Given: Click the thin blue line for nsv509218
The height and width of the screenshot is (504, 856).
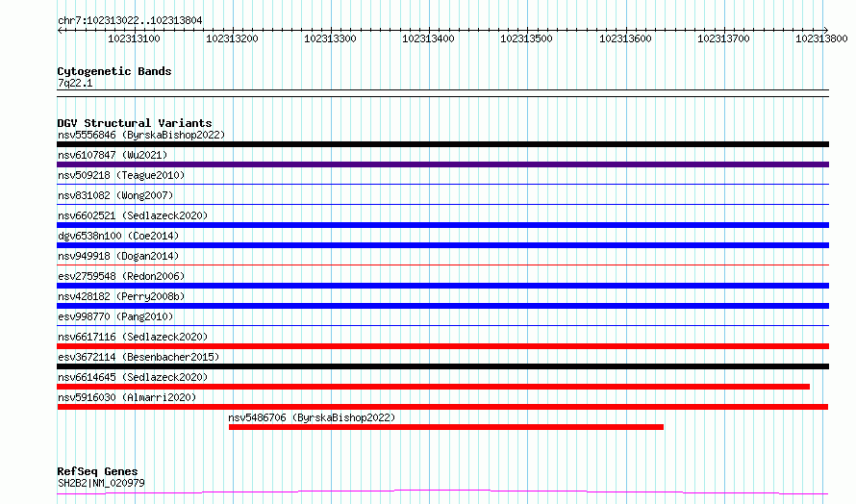Looking at the screenshot, I should (x=442, y=185).
